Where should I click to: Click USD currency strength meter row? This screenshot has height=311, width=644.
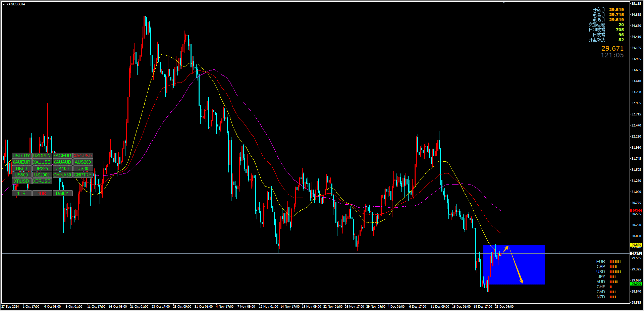608,272
